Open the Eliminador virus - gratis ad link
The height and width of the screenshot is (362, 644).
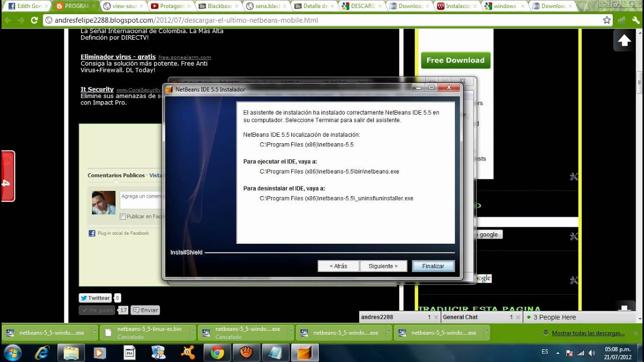[x=118, y=57]
